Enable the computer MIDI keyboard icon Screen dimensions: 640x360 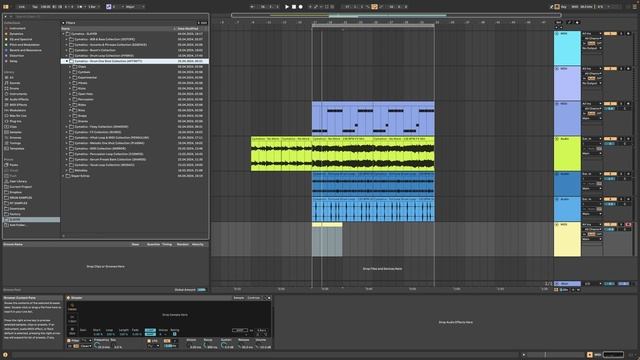pyautogui.click(x=557, y=7)
